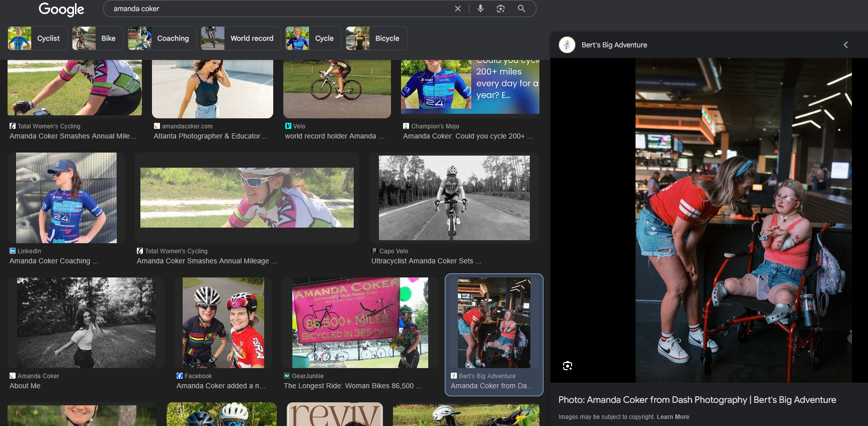
Task: Click the Champion's Mojo favicon
Action: pos(406,126)
